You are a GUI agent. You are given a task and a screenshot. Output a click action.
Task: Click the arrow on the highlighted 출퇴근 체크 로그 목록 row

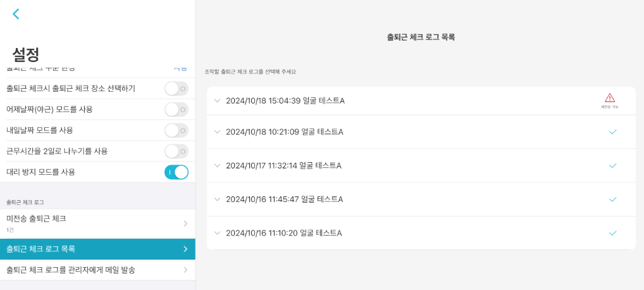185,249
